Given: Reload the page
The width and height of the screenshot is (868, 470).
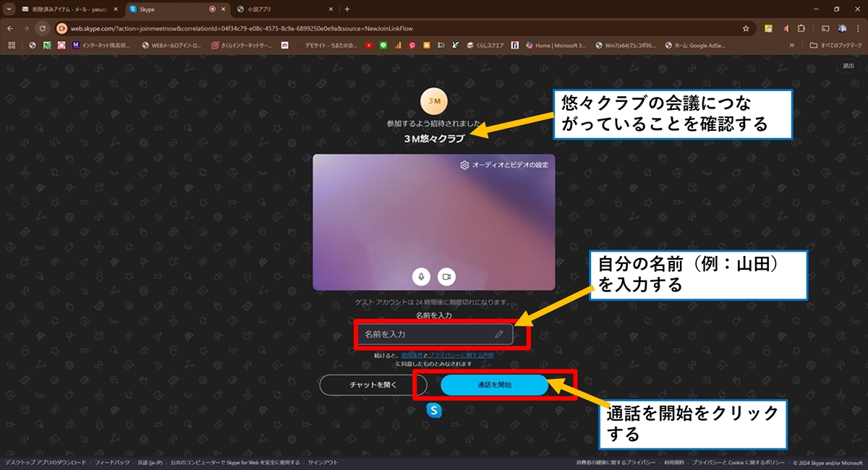Looking at the screenshot, I should click(42, 28).
